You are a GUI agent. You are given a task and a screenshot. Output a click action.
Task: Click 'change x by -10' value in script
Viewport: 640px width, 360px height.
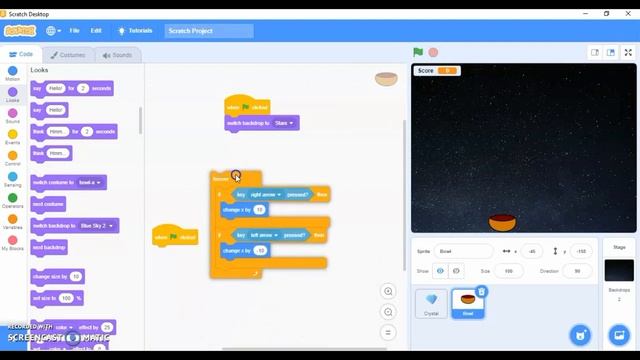click(x=260, y=250)
